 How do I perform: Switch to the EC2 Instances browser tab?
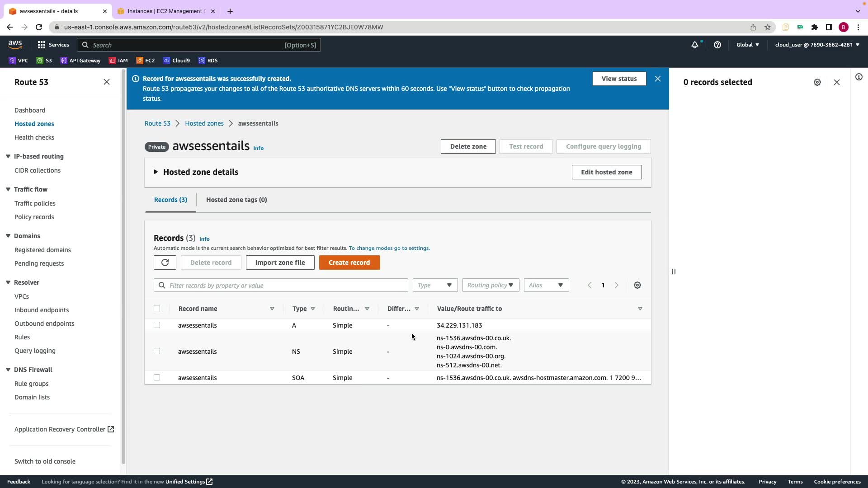pos(165,11)
